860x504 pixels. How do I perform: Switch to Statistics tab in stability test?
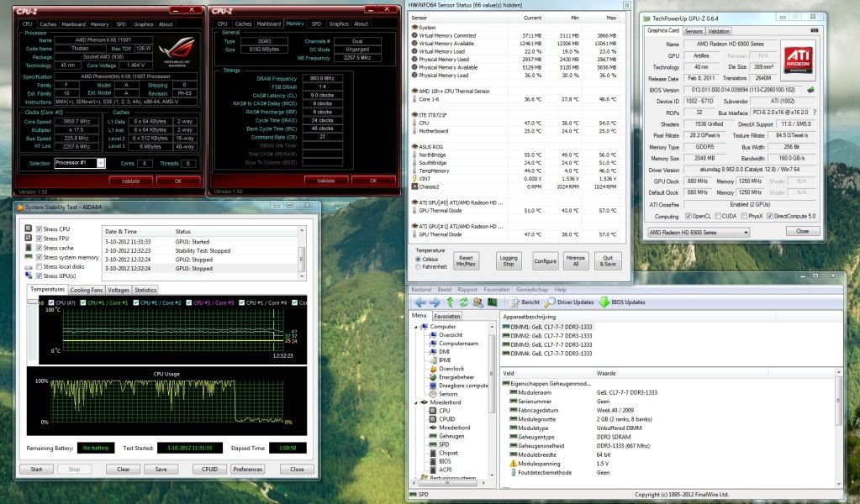coord(145,290)
